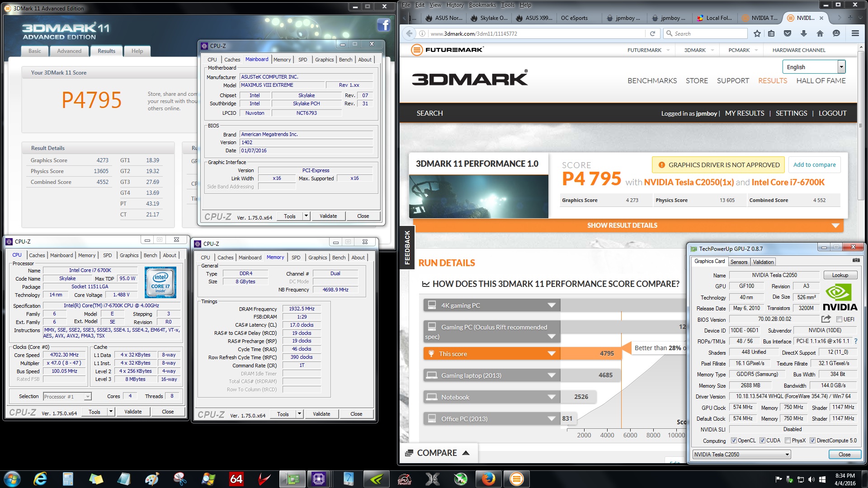Screen dimensions: 868x488
Task: Open Tools dropdown arrow in Mainboard CPU-Z window
Action: pyautogui.click(x=306, y=216)
